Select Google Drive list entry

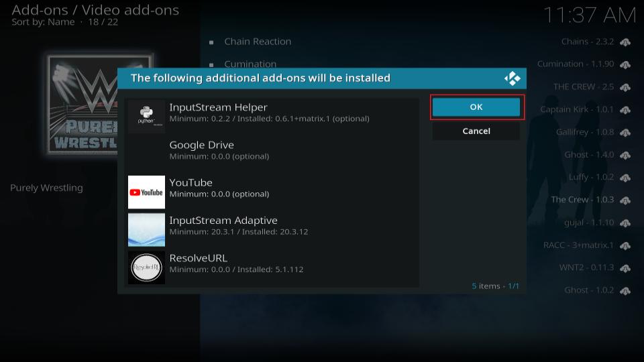click(x=272, y=154)
